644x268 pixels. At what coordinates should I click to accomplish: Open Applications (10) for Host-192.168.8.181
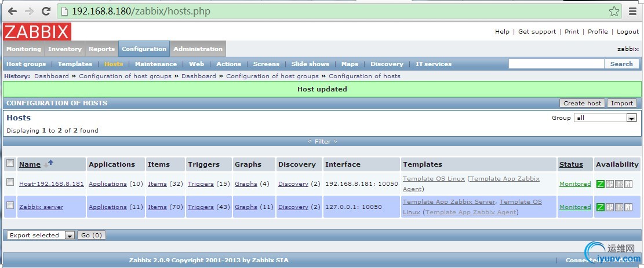tap(108, 184)
